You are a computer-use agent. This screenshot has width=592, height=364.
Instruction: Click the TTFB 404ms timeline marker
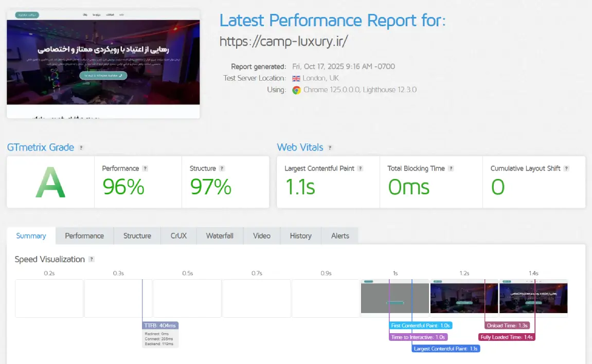pos(160,325)
